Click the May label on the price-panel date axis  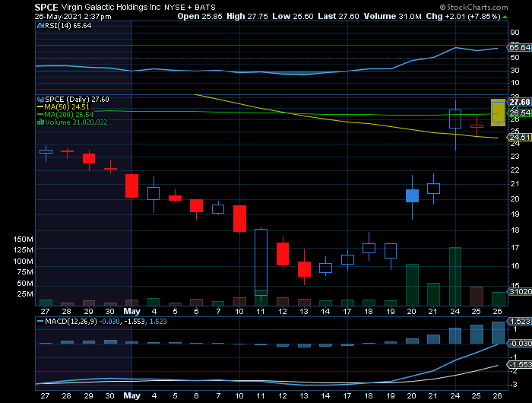[x=132, y=311]
